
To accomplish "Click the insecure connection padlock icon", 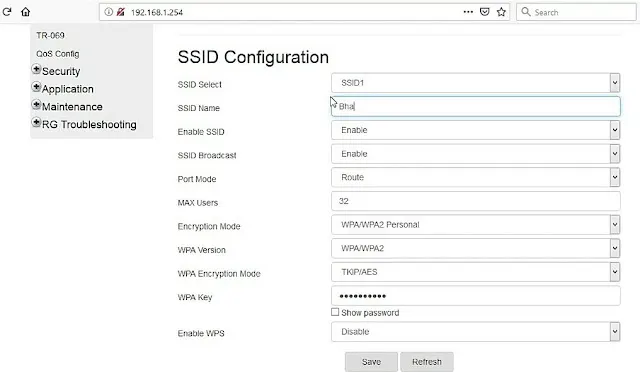I will click(x=120, y=12).
